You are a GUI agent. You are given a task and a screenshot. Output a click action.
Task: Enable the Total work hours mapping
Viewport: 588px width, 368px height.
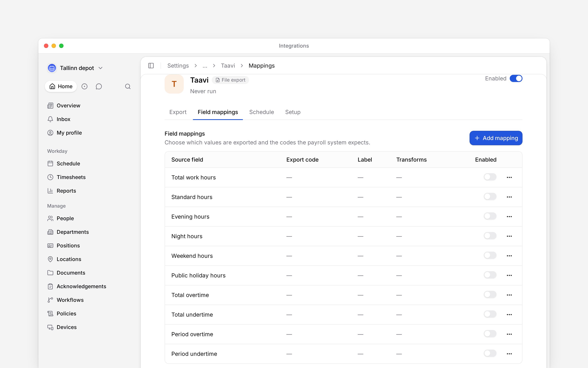[x=490, y=177]
